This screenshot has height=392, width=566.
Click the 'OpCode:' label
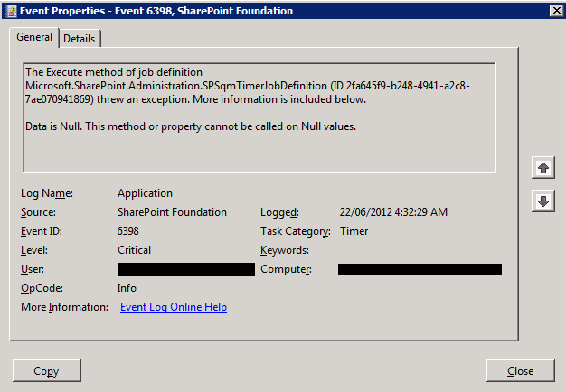point(42,288)
